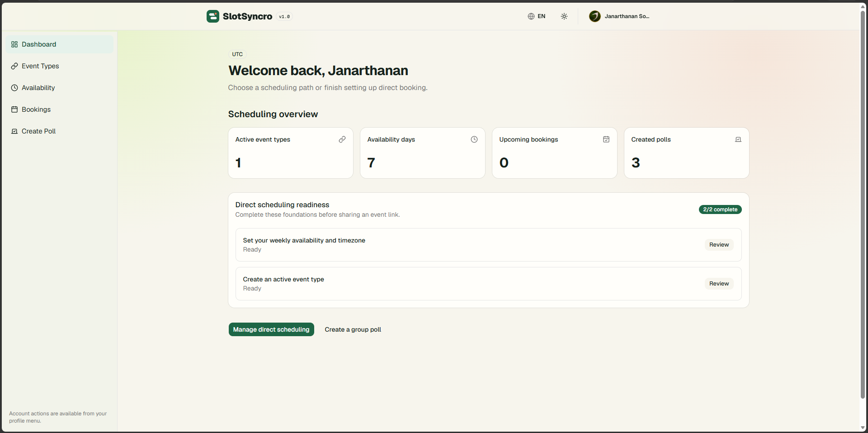868x433 pixels.
Task: Click the UTC timezone badge
Action: (237, 54)
